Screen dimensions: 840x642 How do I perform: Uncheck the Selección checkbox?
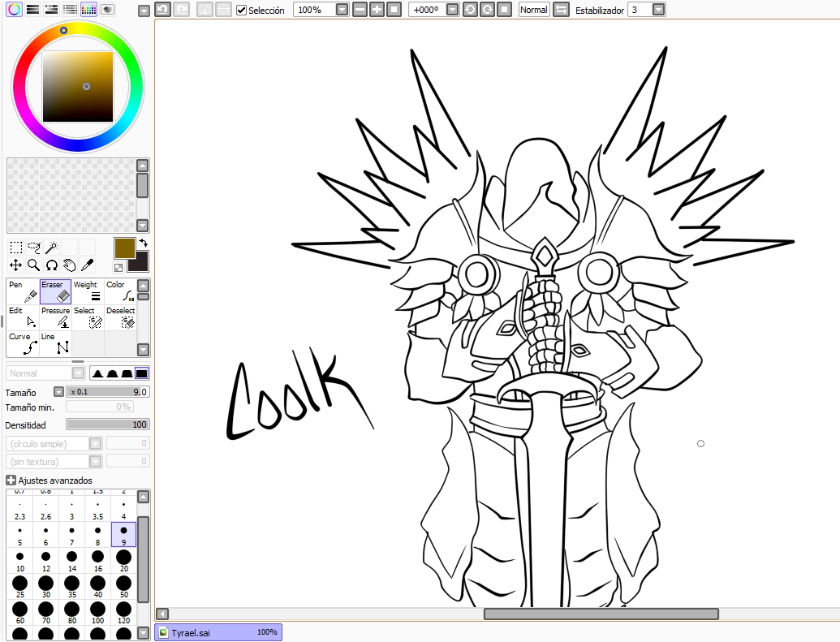click(x=242, y=11)
